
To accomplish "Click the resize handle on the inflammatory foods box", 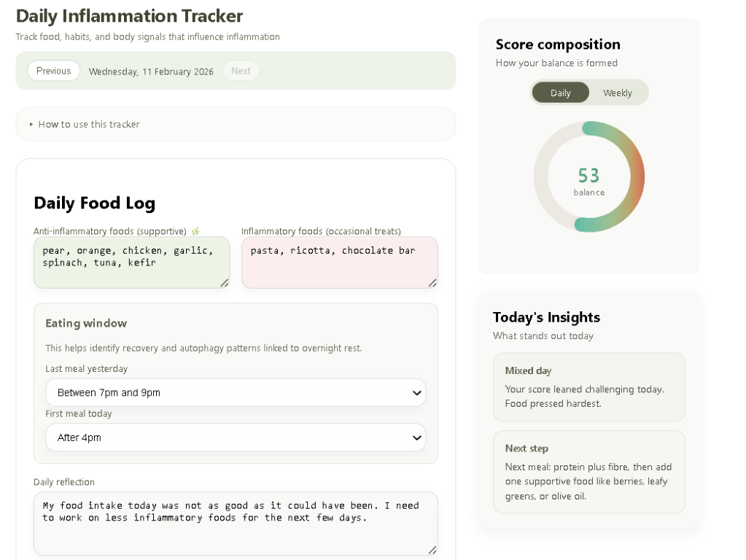I will 432,283.
